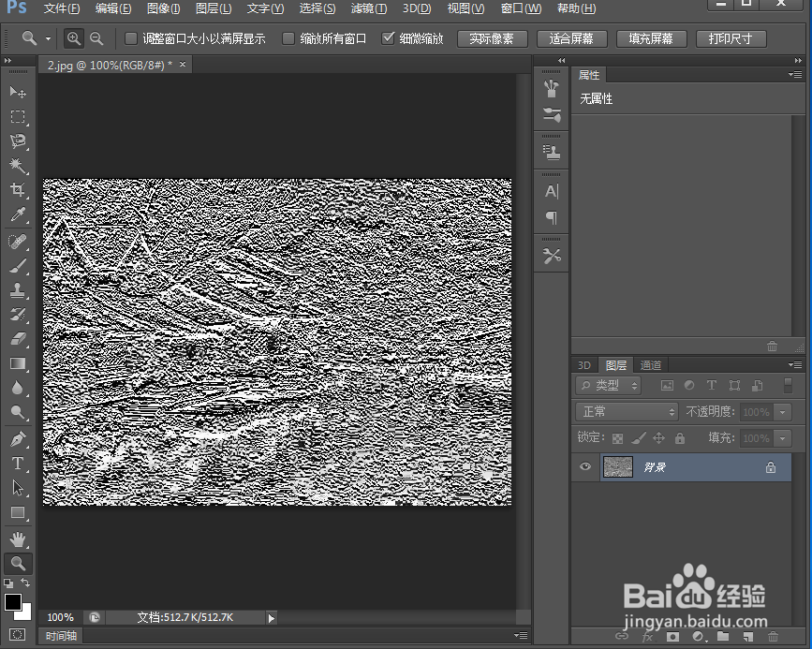
Task: Select the Eraser tool
Action: coord(18,339)
